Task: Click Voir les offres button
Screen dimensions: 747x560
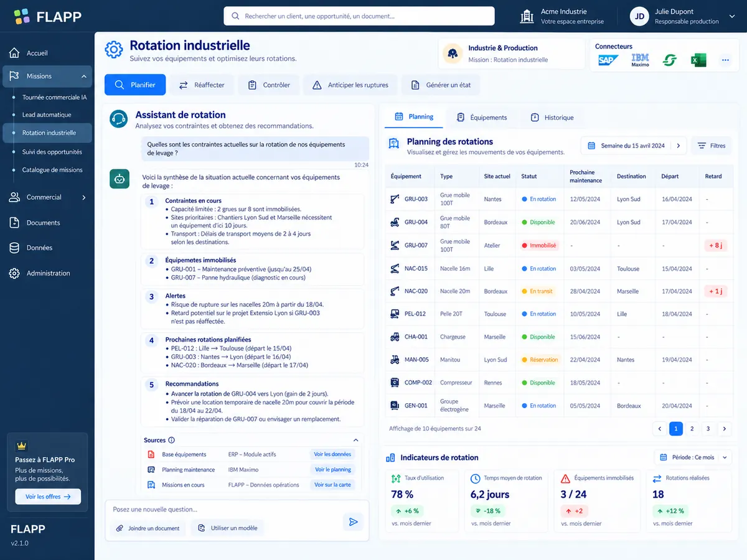Action: point(48,497)
